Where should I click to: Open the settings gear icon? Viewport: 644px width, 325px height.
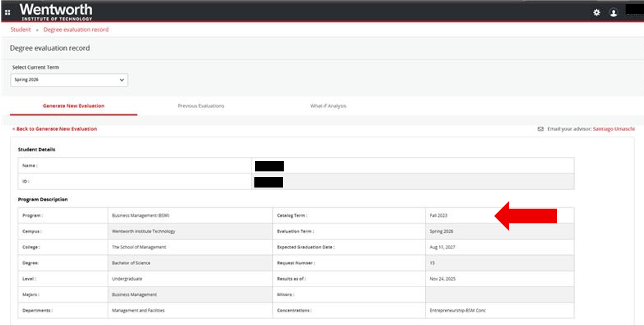point(597,12)
